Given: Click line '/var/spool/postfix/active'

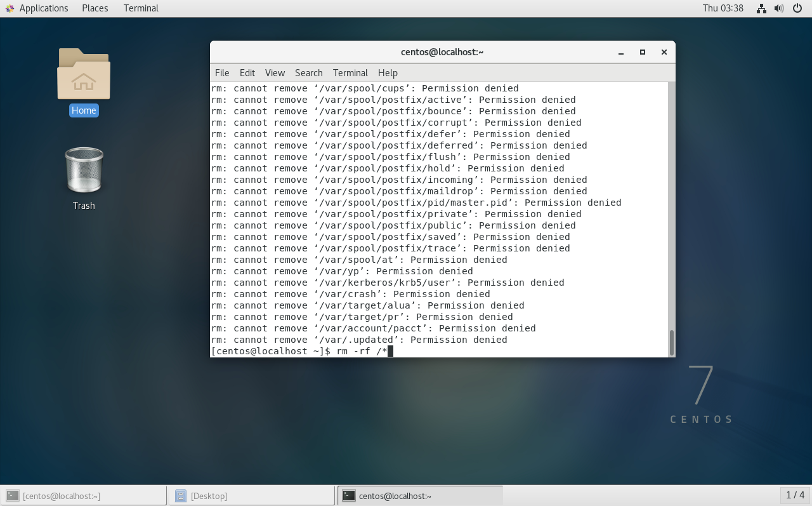Looking at the screenshot, I should [x=393, y=100].
